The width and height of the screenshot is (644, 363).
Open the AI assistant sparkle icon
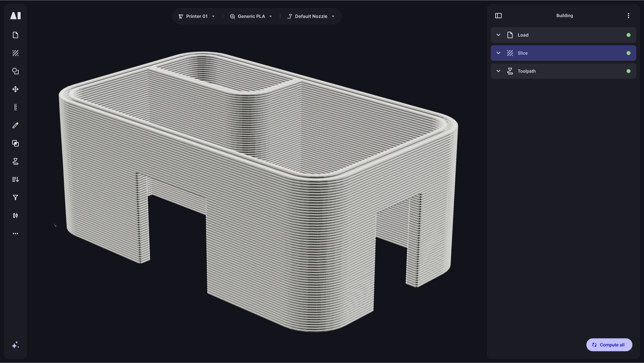[15, 345]
